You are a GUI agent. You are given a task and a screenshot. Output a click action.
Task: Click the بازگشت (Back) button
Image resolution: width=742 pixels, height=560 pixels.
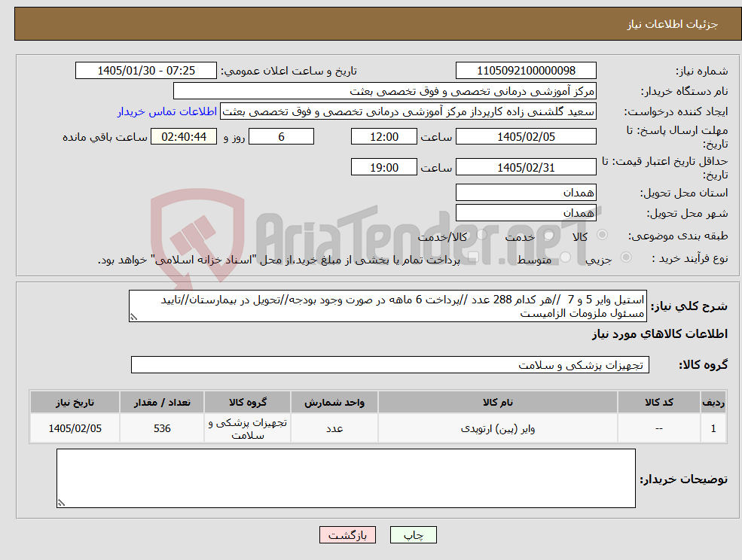(347, 535)
